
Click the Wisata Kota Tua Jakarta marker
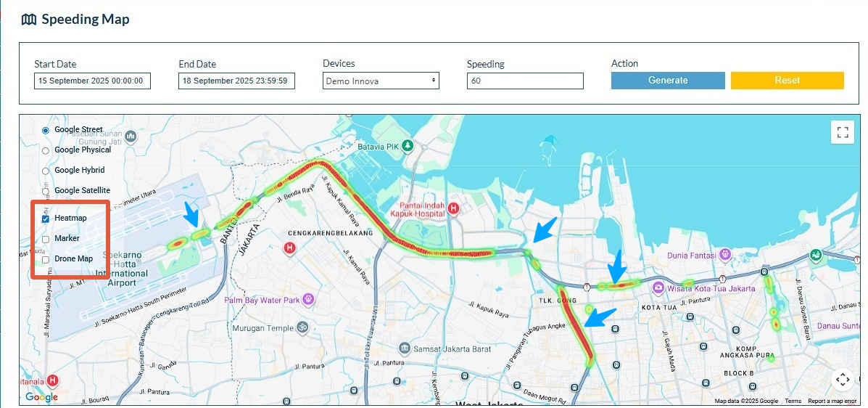point(658,288)
